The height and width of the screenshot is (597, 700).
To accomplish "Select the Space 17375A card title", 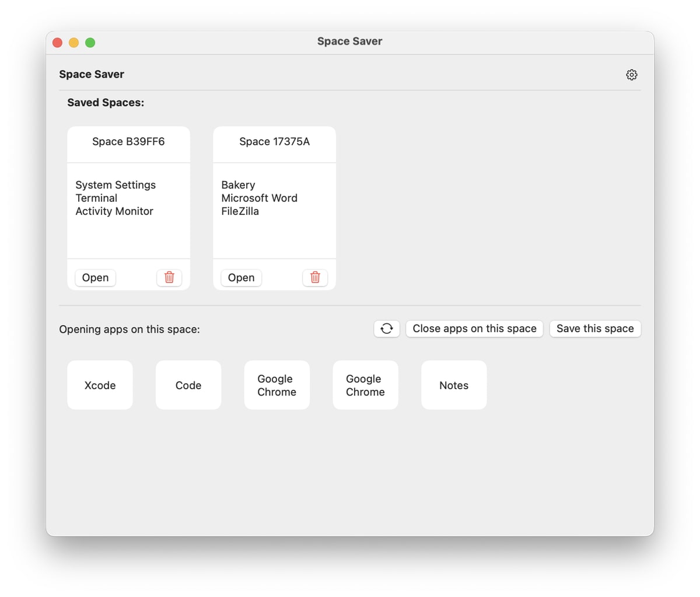I will tap(274, 141).
